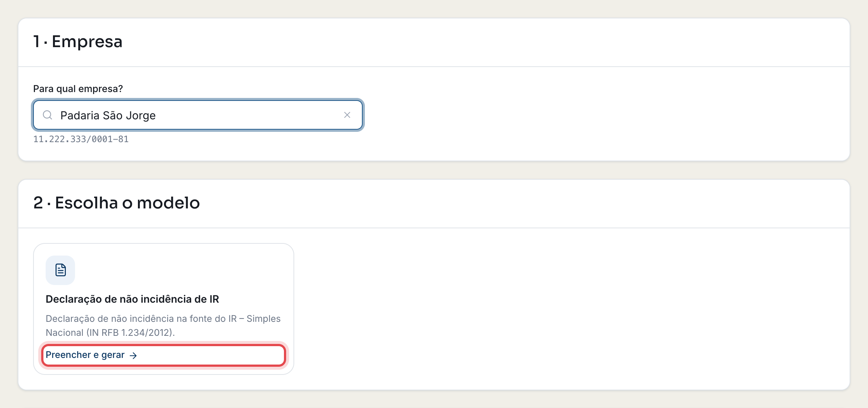Screen dimensions: 868x408
Task: Click the word modelo in second heading
Action: tap(168, 203)
